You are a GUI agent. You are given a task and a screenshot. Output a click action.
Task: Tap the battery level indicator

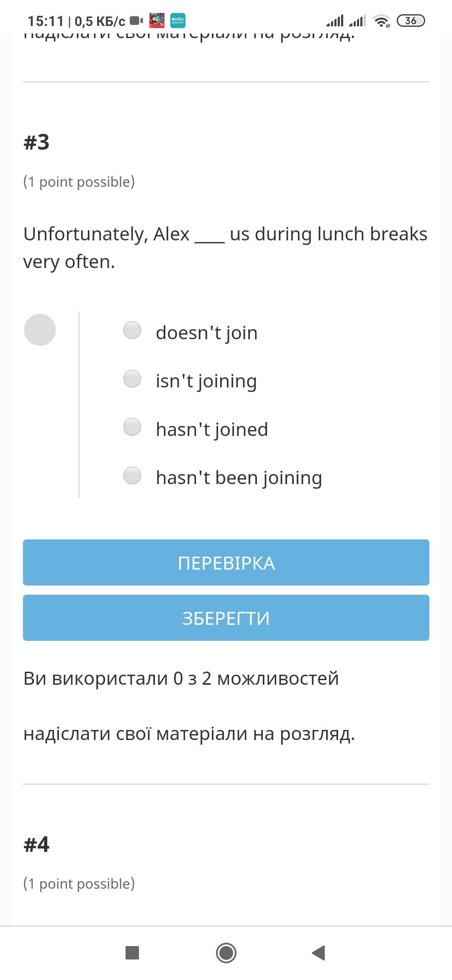coord(411,21)
